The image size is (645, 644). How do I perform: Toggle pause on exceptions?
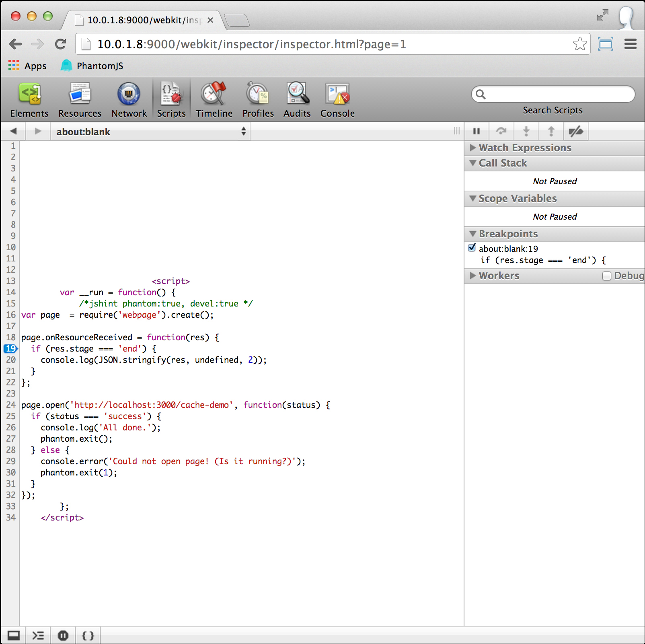click(x=63, y=636)
